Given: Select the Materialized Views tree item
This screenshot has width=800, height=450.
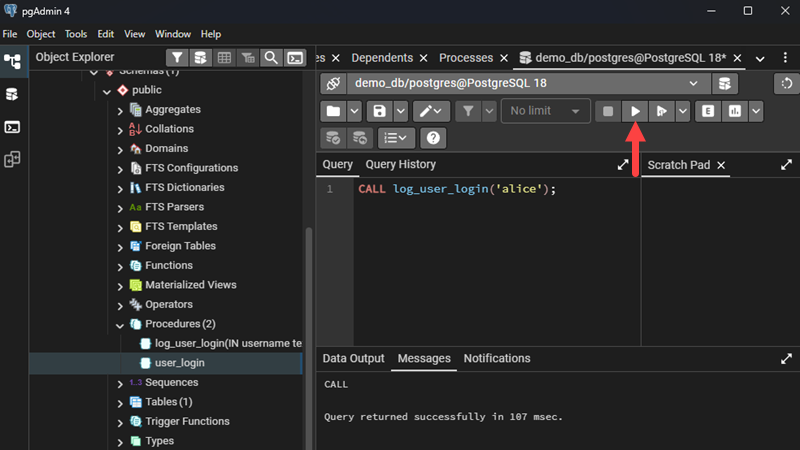Looking at the screenshot, I should click(191, 285).
